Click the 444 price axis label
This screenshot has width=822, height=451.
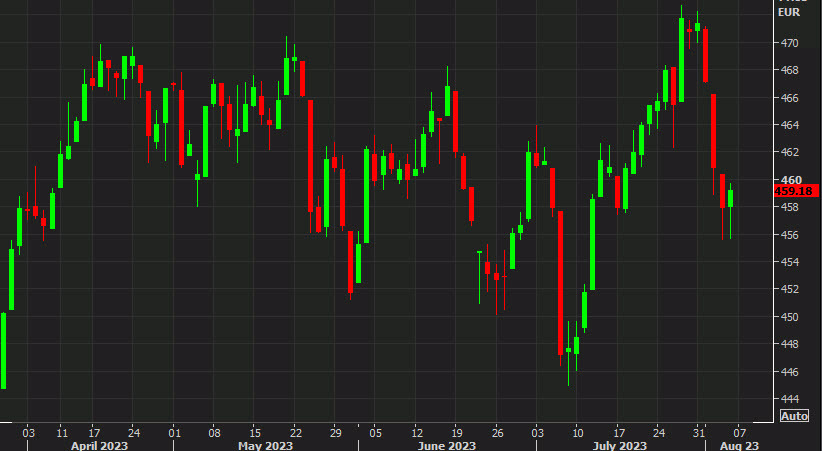click(788, 399)
